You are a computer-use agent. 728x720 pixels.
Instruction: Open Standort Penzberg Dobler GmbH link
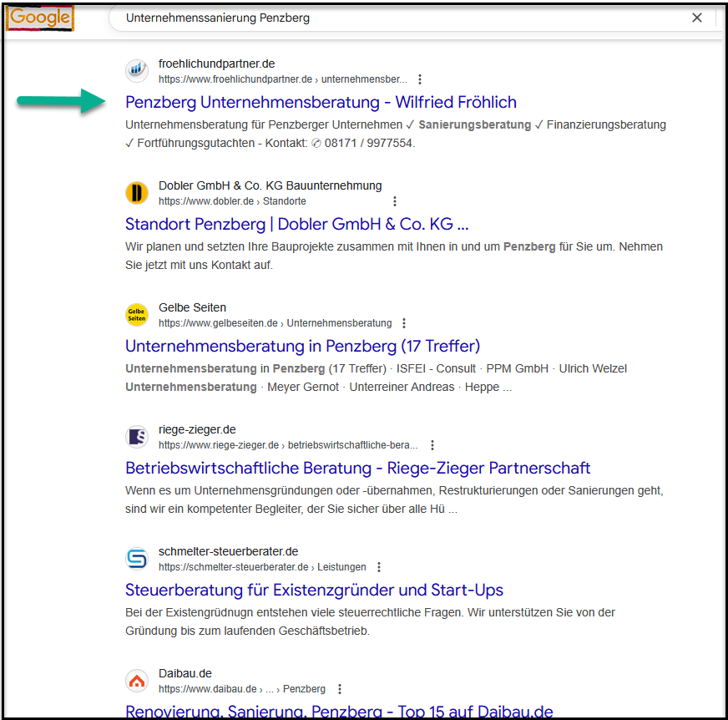click(296, 224)
